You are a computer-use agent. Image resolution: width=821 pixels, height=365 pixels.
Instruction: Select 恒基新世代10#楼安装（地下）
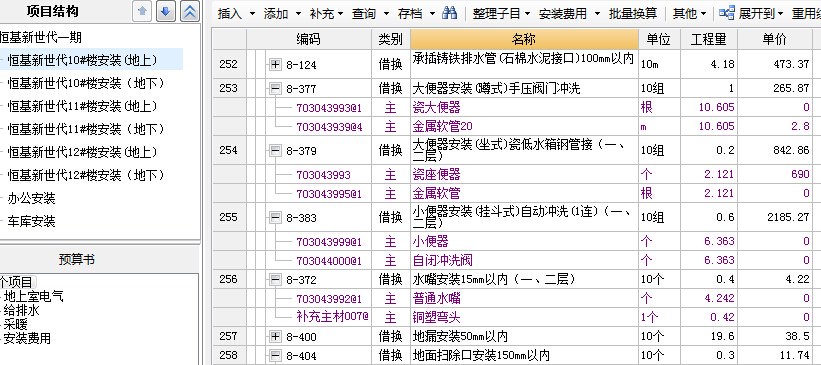point(86,83)
